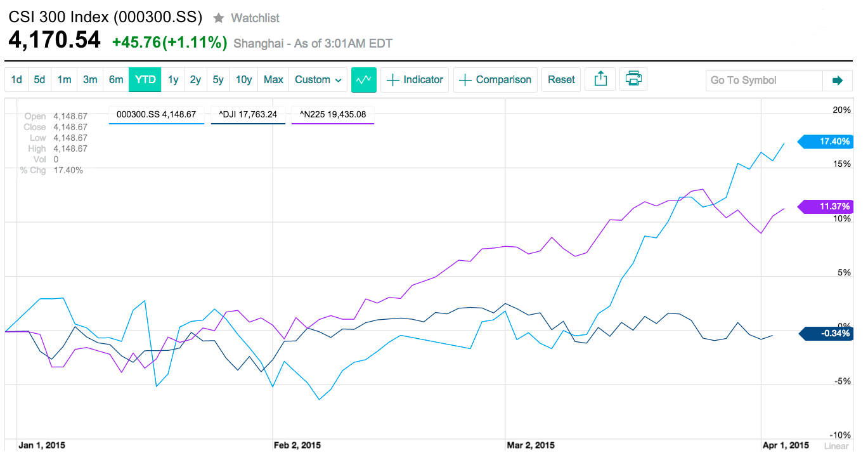
Task: Open the share chart icon
Action: pyautogui.click(x=600, y=80)
